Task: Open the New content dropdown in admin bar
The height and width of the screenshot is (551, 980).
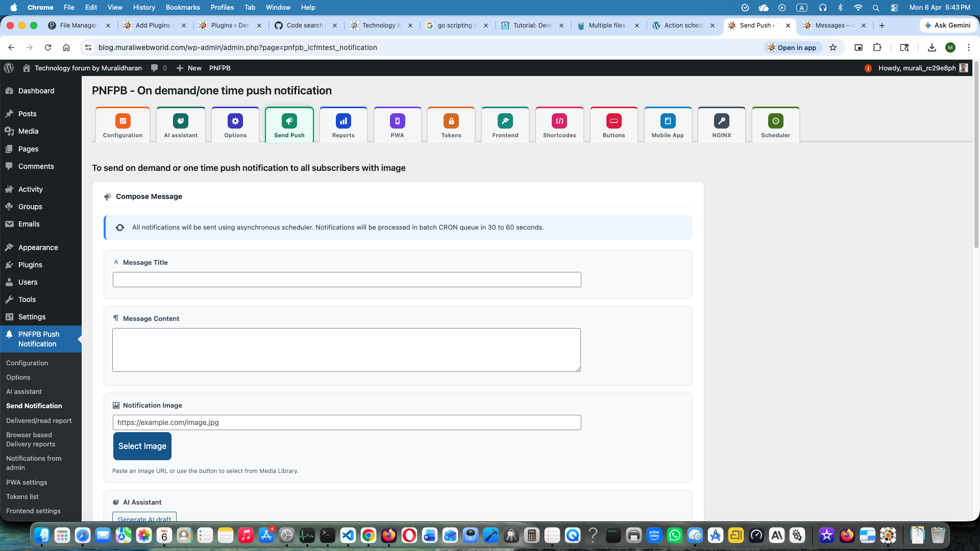Action: click(189, 68)
